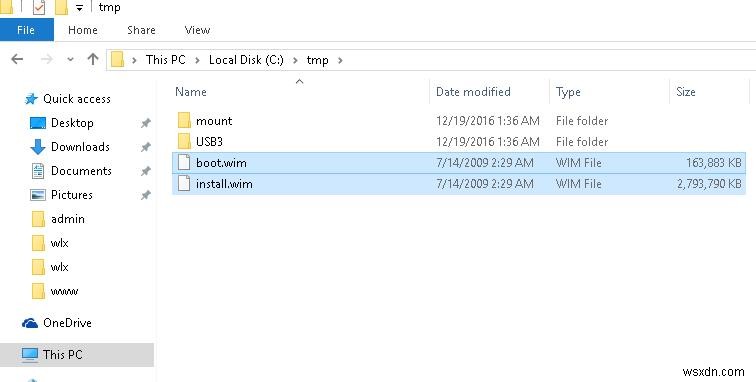Click 7/14/2009 2:29 AM date of install.wim
This screenshot has width=756, height=382.
click(485, 184)
